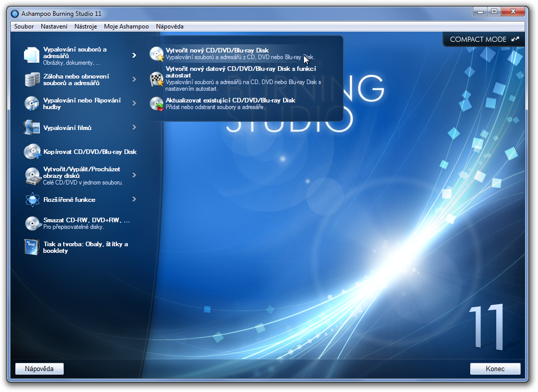538x392 pixels.
Task: Maximize the Ashampoo Burning Studio window
Action: (x=494, y=12)
